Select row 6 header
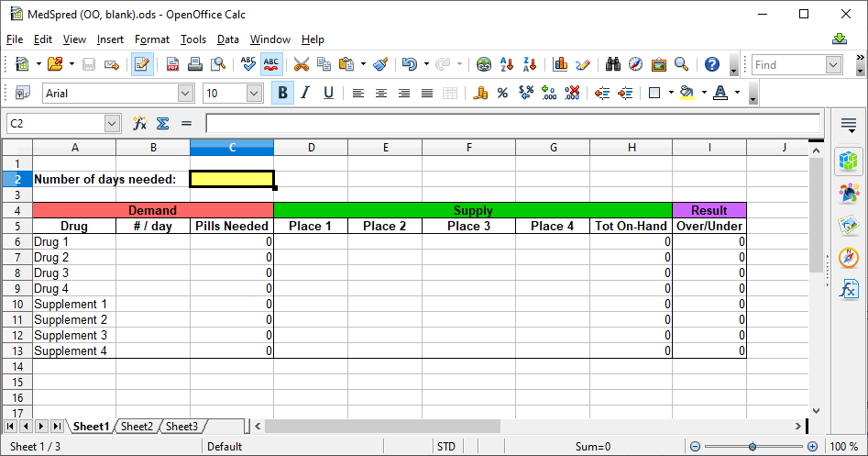 pyautogui.click(x=16, y=242)
